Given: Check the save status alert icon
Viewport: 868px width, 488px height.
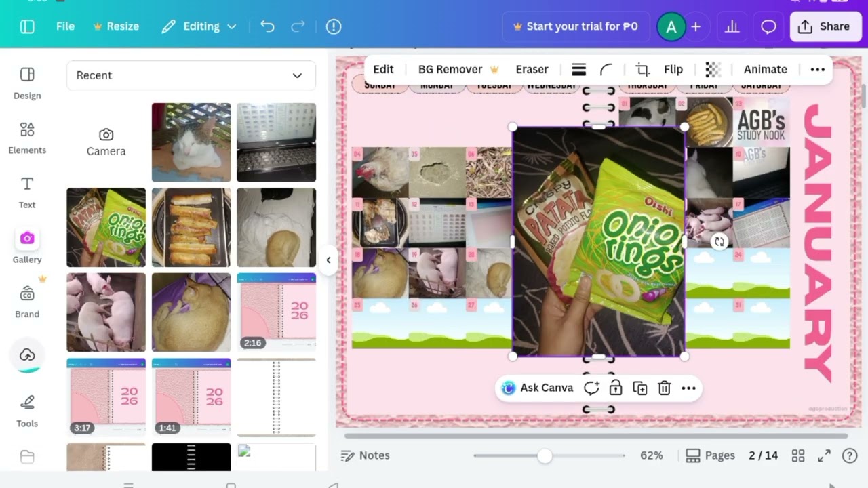Looking at the screenshot, I should 334,26.
